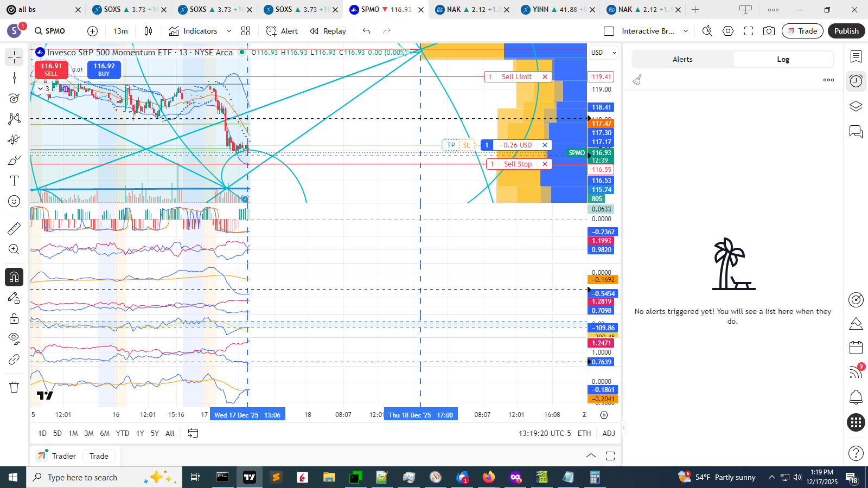Image resolution: width=868 pixels, height=488 pixels.
Task: Switch to the YINN 41.88 tab
Action: 556,9
